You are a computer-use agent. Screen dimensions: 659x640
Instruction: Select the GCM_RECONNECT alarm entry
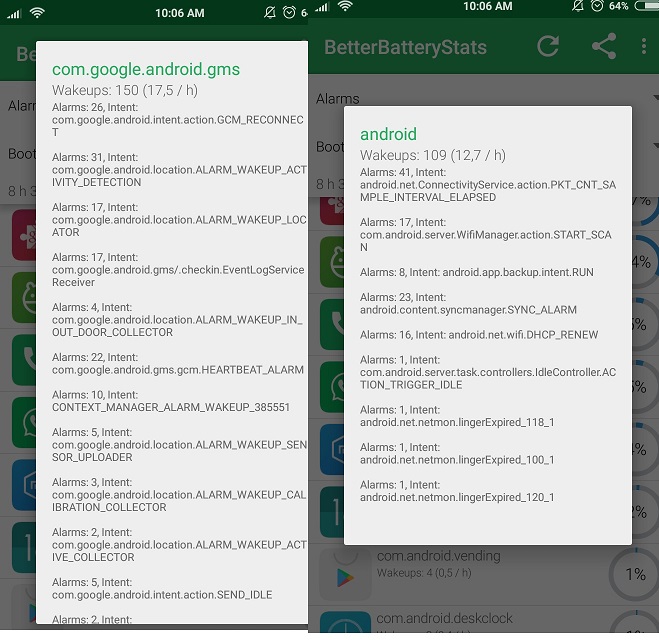coord(178,120)
